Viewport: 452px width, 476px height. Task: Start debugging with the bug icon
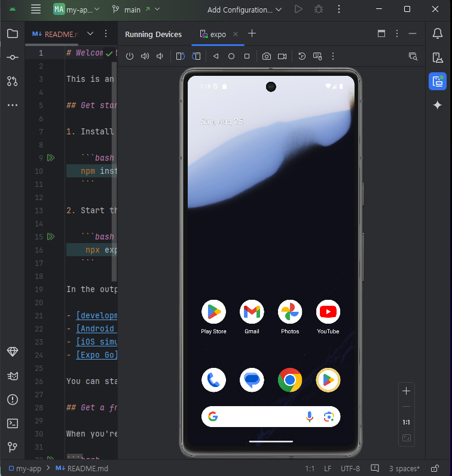(319, 9)
